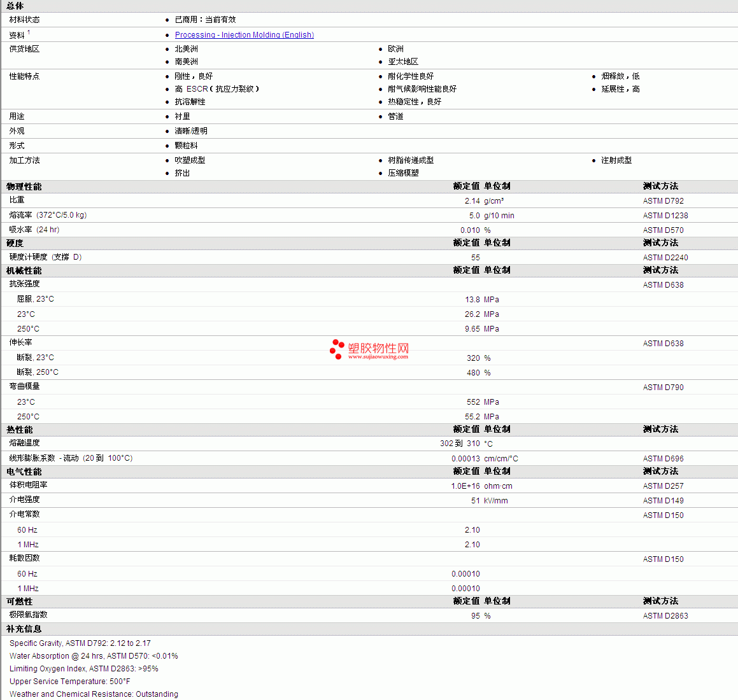Click 耐化学性良好 feature entry
Screen dimensions: 738x700
click(411, 76)
